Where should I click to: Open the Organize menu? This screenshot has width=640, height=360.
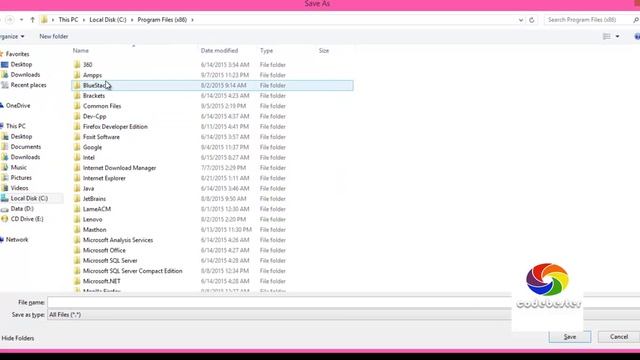(11, 36)
